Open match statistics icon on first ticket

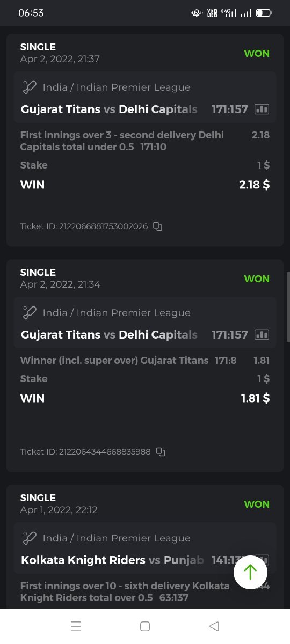[x=262, y=109]
